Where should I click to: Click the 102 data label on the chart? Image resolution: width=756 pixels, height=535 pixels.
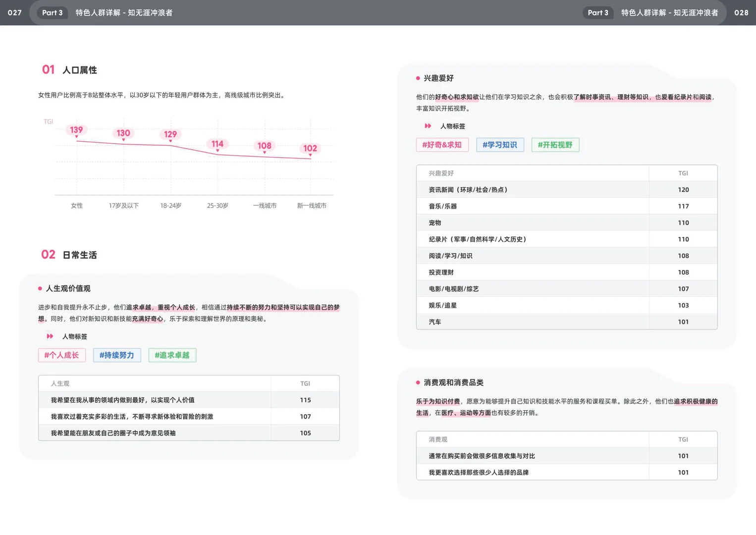click(310, 149)
